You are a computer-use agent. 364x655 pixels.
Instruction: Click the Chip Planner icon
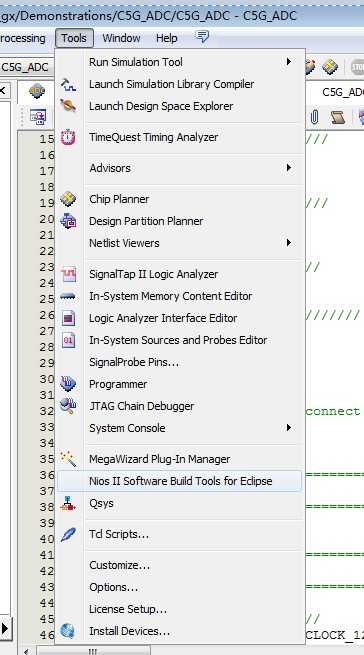(68, 199)
